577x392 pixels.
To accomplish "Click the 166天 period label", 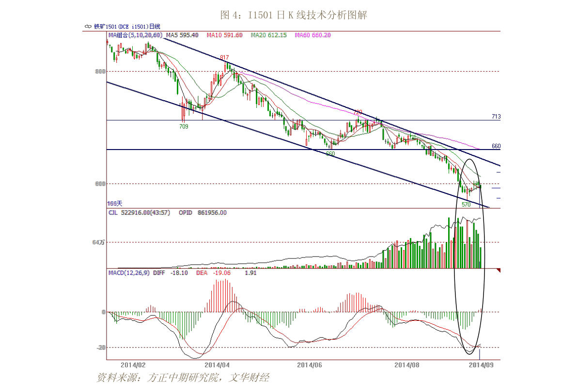I will tap(115, 204).
